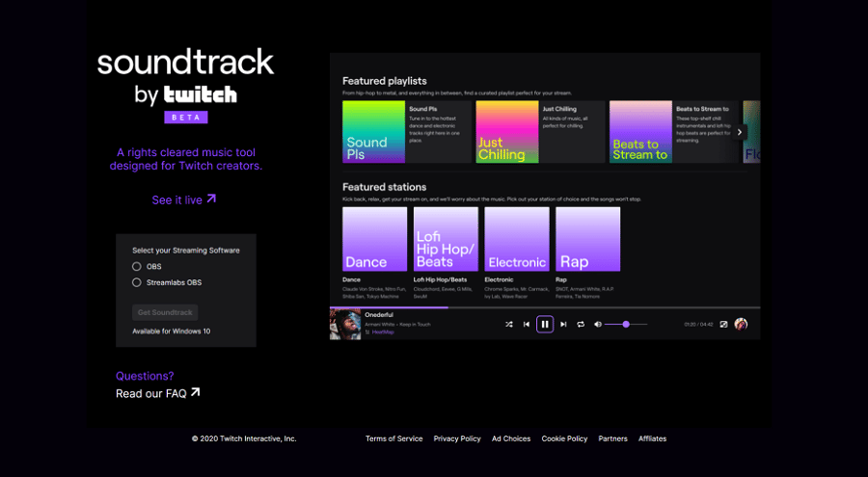Viewport: 868px width, 477px height.
Task: Click the soundtrack by Twitch logo
Action: 186,77
